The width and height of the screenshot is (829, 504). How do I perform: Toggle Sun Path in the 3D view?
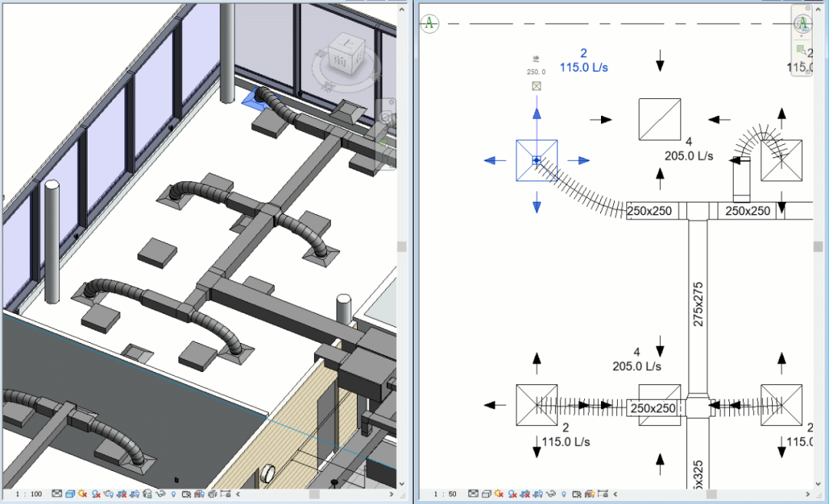point(83,495)
